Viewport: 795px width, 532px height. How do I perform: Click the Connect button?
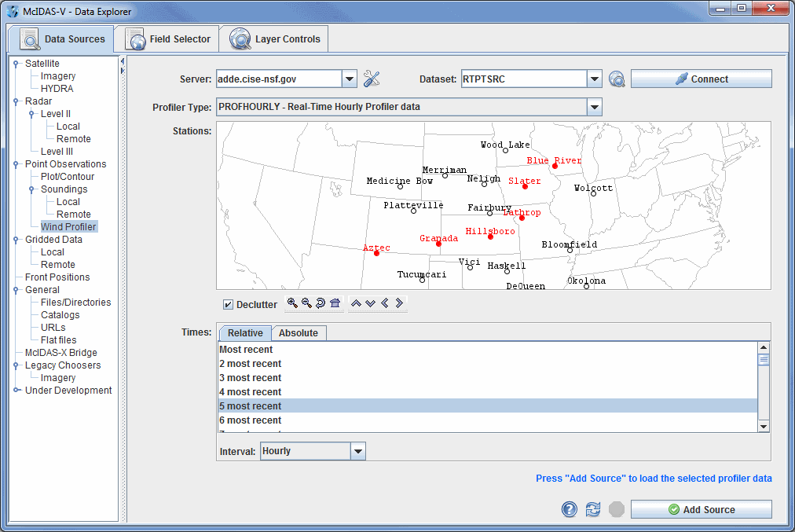(x=702, y=79)
